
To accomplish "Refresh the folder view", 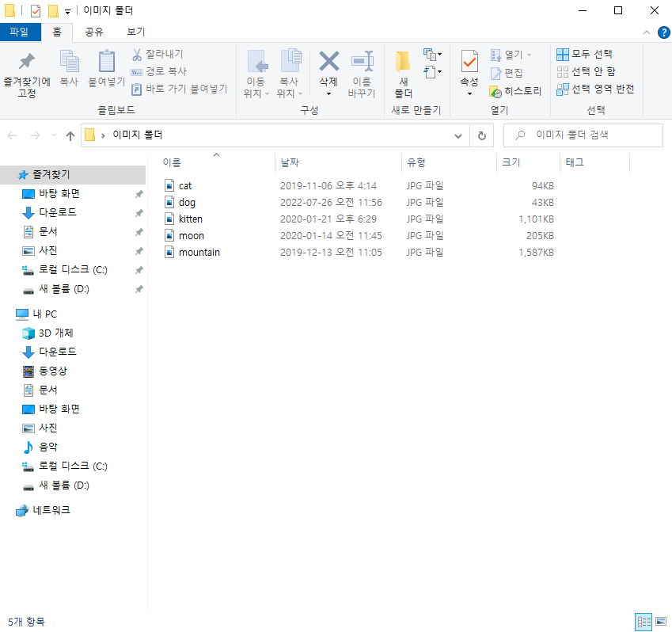I will tap(482, 136).
